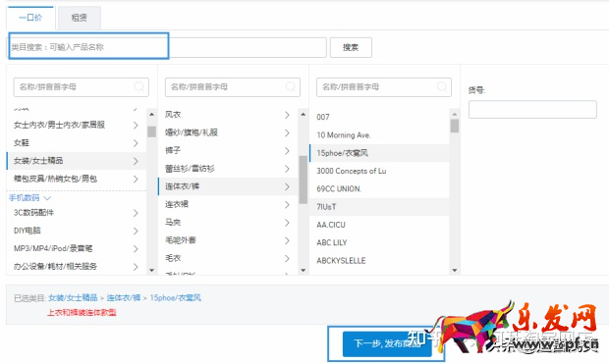Image resolution: width=609 pixels, height=364 pixels.
Task: Click second column scrollbar thumb
Action: click(303, 180)
